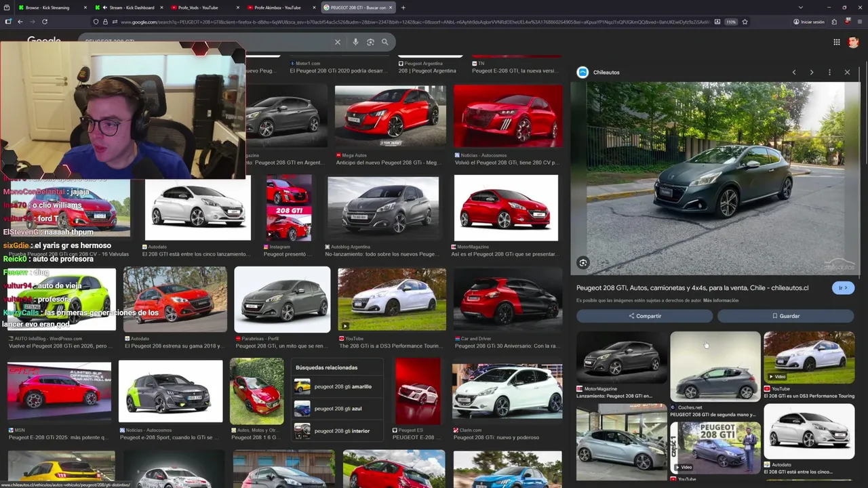868x488 pixels.
Task: Open Autodato related image in preview panel
Action: point(809,431)
